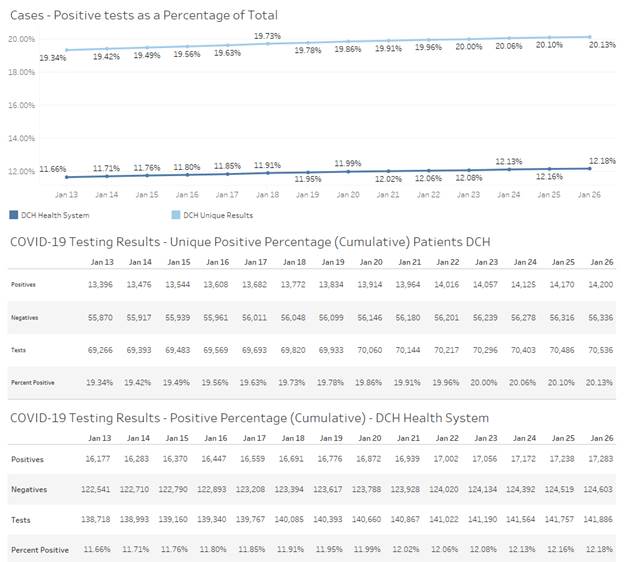
Task: Click the Positive Percentage DCH Health System table title
Action: [248, 417]
